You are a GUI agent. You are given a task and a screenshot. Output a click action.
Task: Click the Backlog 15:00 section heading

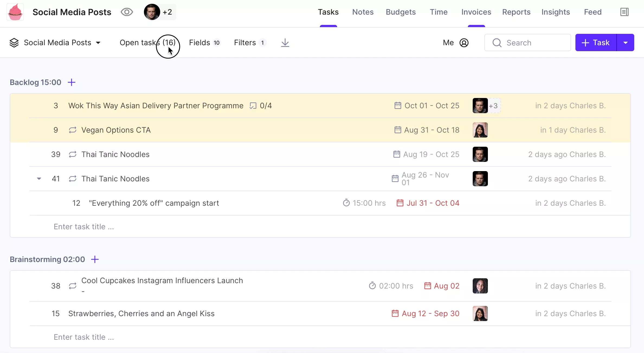(36, 82)
